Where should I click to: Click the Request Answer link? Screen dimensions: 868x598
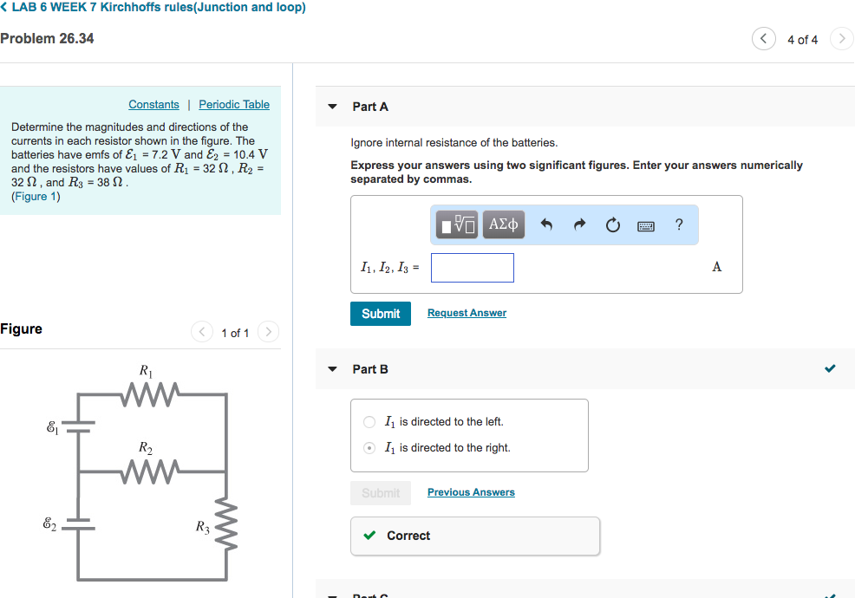(467, 313)
